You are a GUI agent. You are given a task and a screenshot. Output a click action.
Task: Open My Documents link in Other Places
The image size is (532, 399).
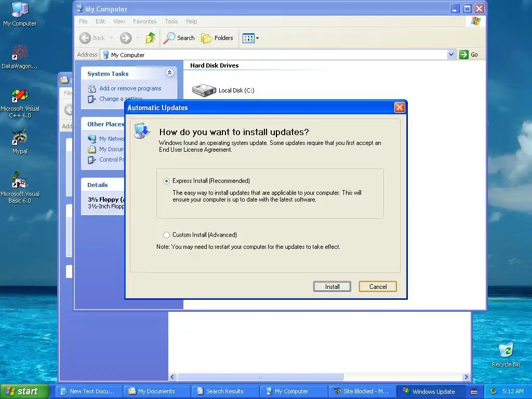pyautogui.click(x=111, y=149)
